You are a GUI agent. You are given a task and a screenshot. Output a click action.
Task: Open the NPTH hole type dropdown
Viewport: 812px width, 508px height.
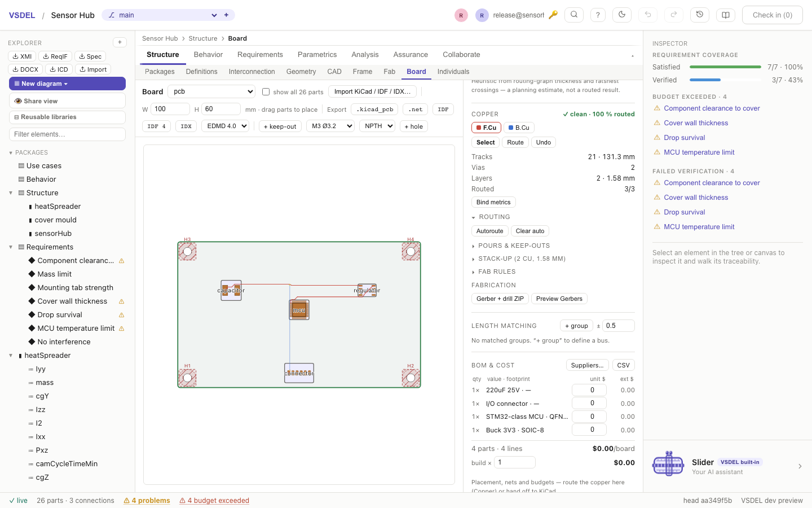(377, 126)
